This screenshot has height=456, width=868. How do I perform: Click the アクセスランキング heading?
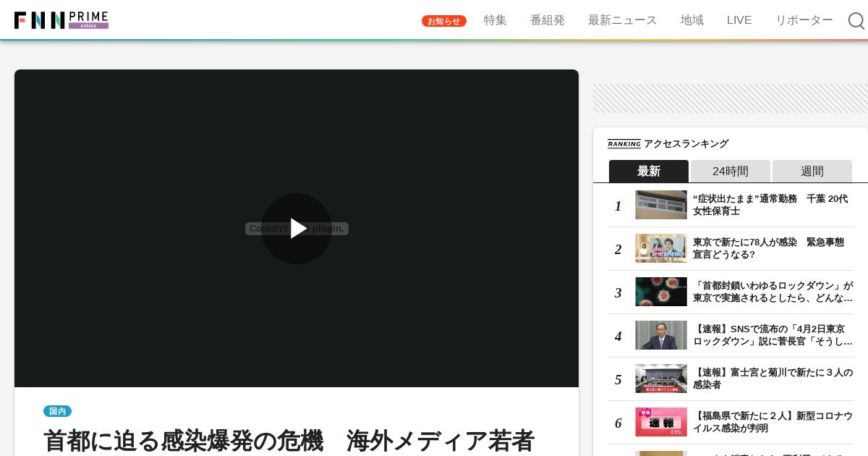tap(686, 144)
